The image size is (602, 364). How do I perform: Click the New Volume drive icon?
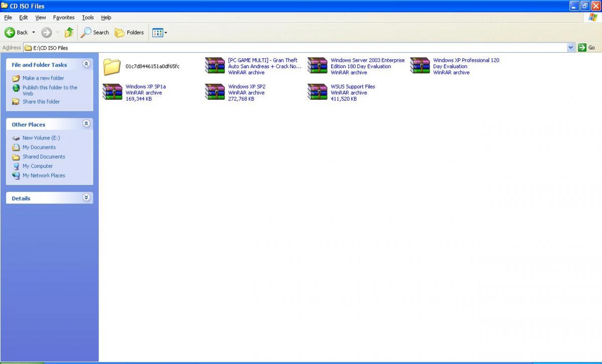click(16, 138)
